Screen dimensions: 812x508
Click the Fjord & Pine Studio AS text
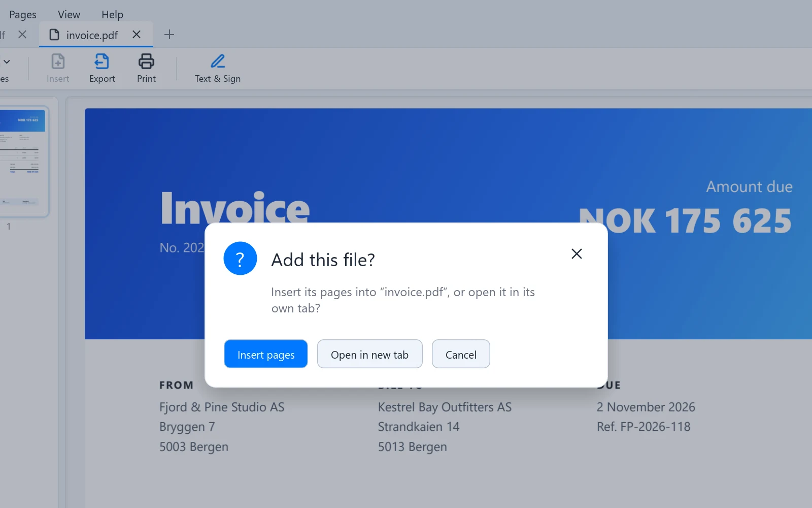[222, 407]
